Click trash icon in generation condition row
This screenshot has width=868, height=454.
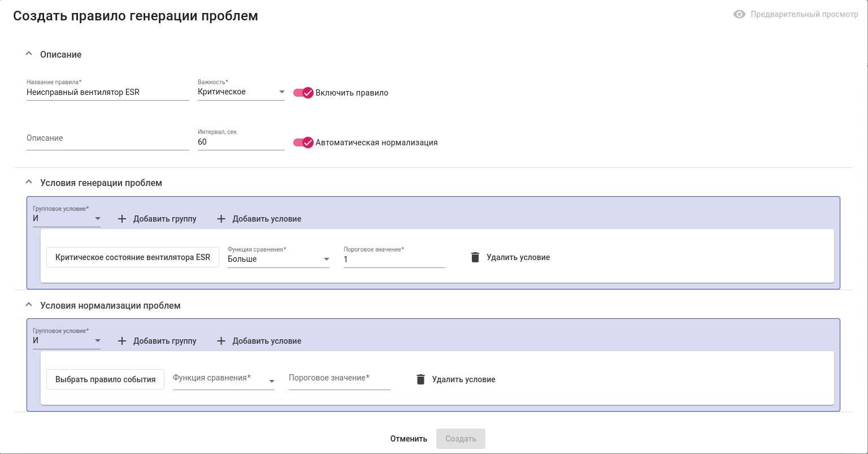(x=475, y=257)
